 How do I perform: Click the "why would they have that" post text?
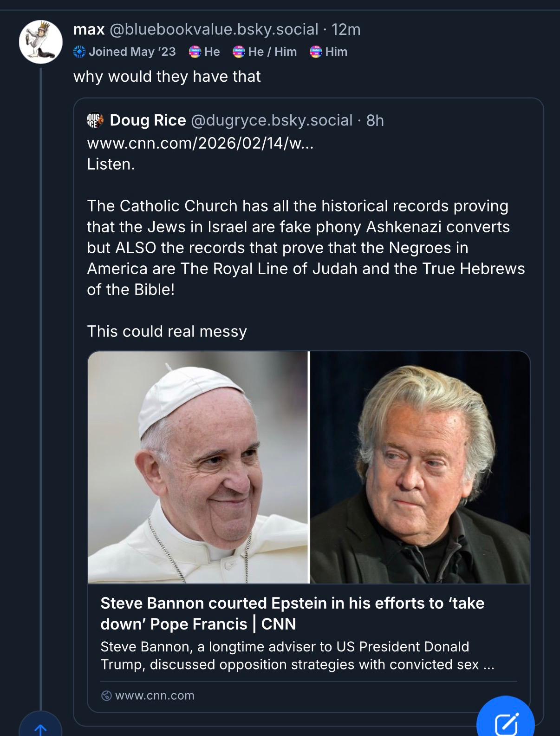pyautogui.click(x=167, y=76)
